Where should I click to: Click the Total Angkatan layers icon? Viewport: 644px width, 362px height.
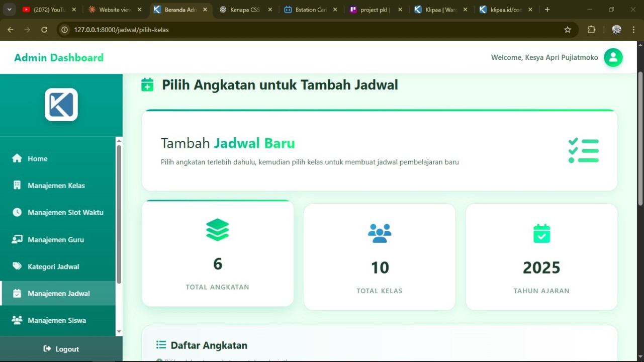218,230
